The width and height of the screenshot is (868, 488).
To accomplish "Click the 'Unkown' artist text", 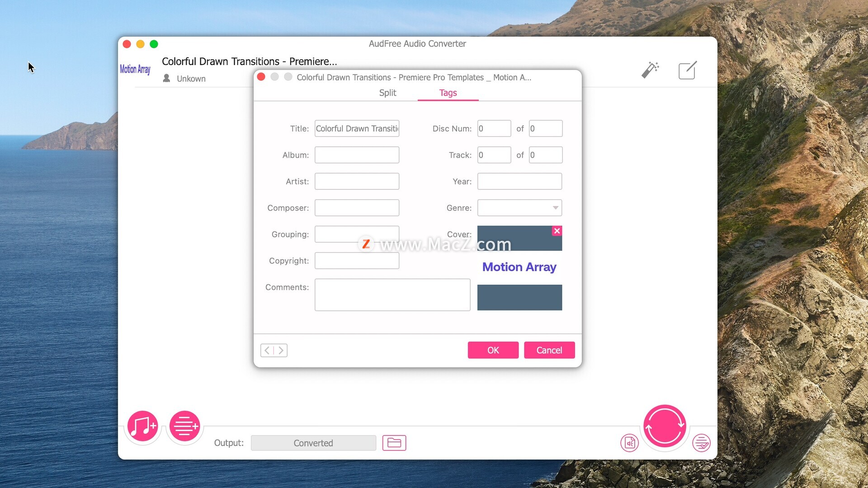I will [191, 79].
